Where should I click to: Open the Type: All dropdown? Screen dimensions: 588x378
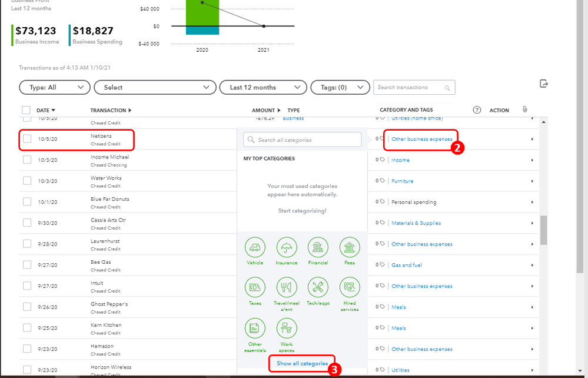point(55,87)
